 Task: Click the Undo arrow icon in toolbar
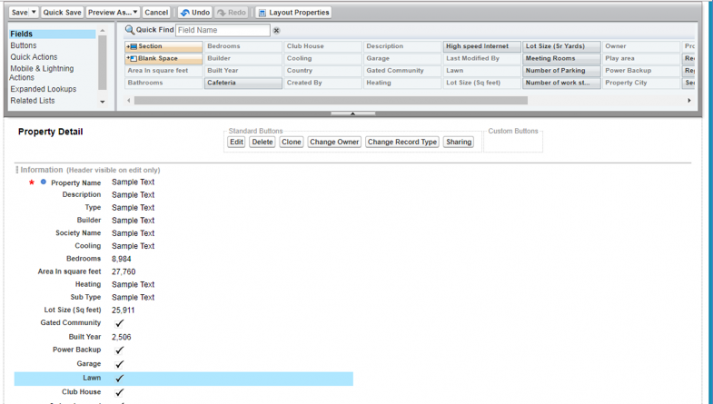click(x=185, y=12)
